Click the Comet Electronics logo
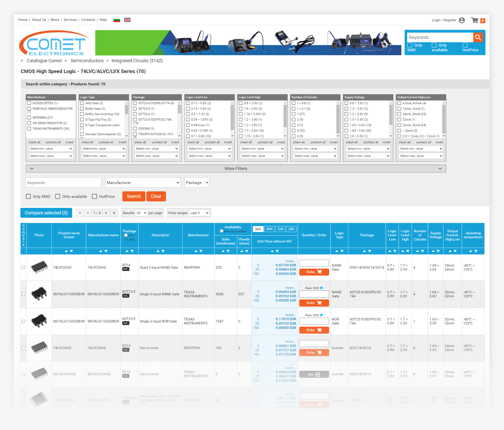This screenshot has width=504, height=430. [54, 43]
